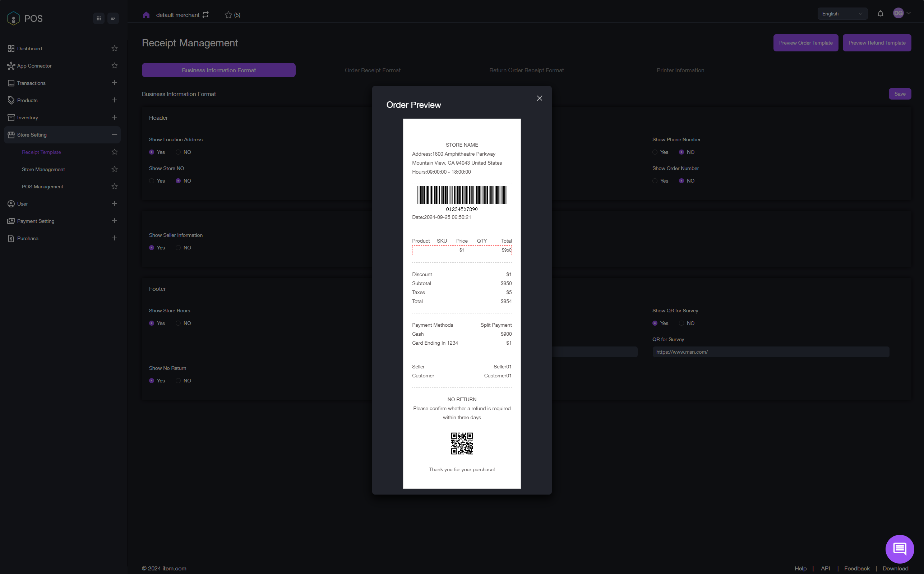Screen dimensions: 924x574
Task: Expand the Payment Setting section
Action: (115, 221)
